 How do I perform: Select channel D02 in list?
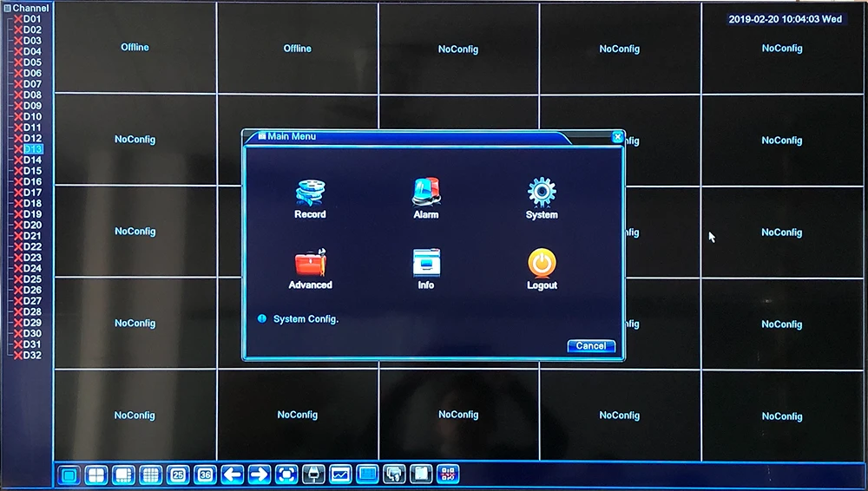(32, 29)
